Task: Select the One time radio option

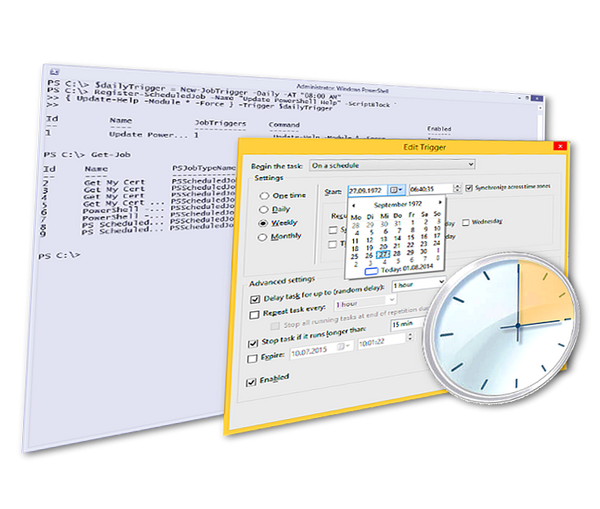Action: pos(264,196)
